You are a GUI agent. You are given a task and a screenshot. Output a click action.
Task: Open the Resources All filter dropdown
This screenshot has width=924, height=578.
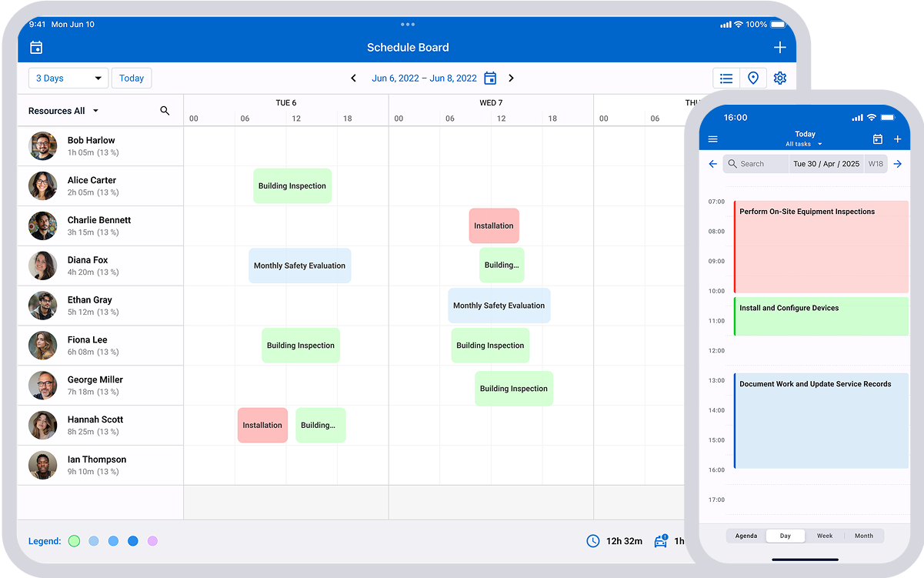click(x=62, y=110)
